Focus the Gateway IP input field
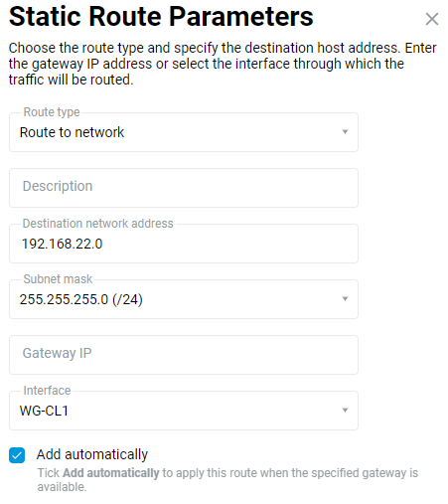448x504 pixels. pyautogui.click(x=184, y=355)
